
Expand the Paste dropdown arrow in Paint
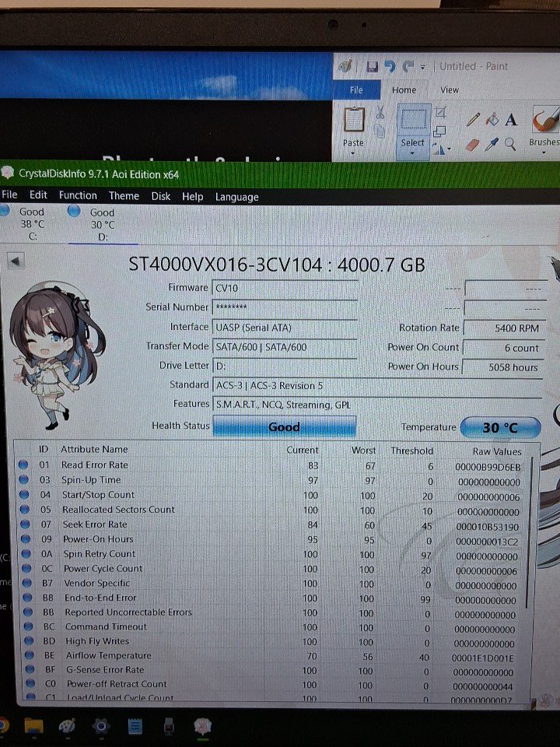click(353, 153)
